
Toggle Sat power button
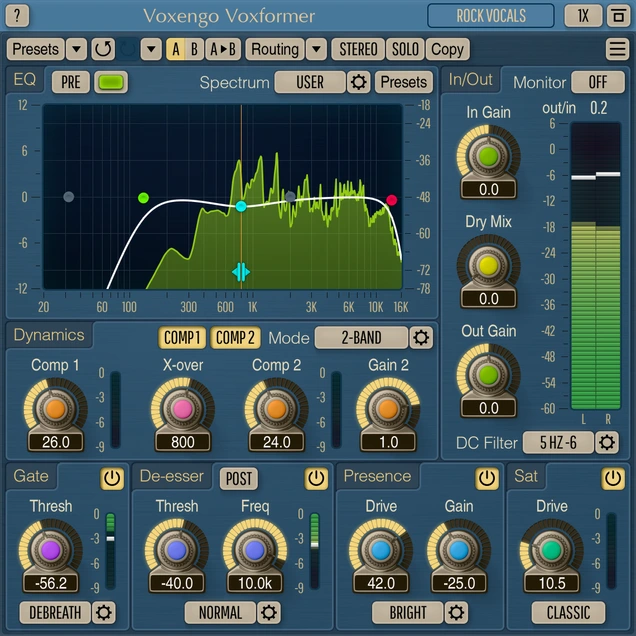(613, 478)
